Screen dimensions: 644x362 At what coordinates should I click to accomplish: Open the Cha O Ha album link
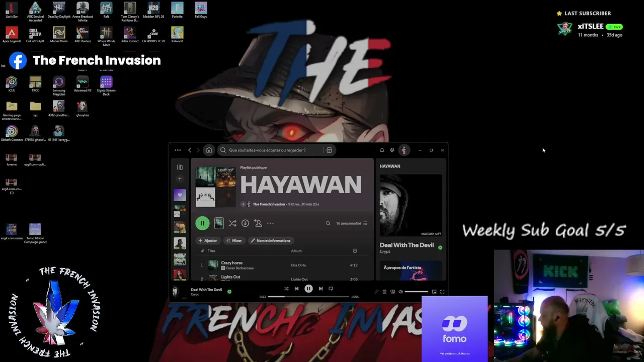(298, 265)
